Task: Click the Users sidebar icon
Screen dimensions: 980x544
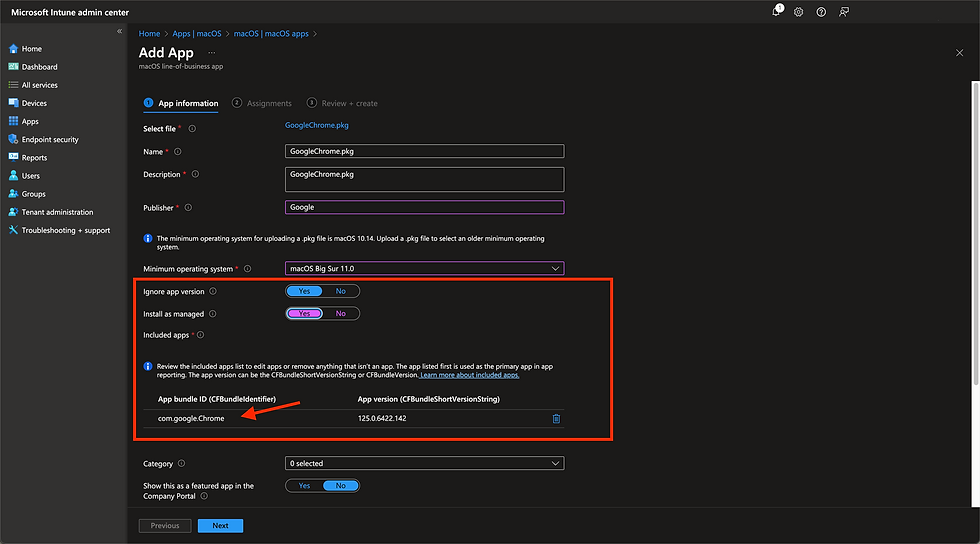Action: pos(13,176)
